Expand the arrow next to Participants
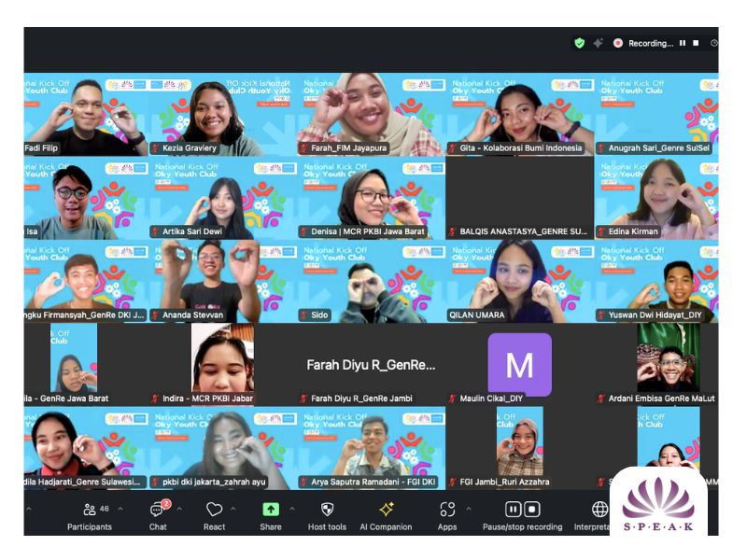Image resolution: width=747 pixels, height=560 pixels. pos(120,510)
